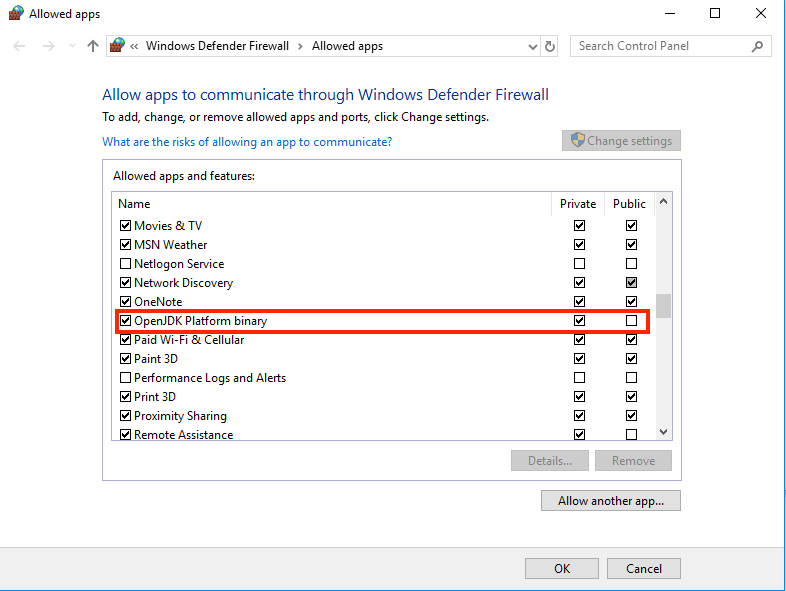Toggle the Print 3D name checkbox
The width and height of the screenshot is (786, 591).
125,397
